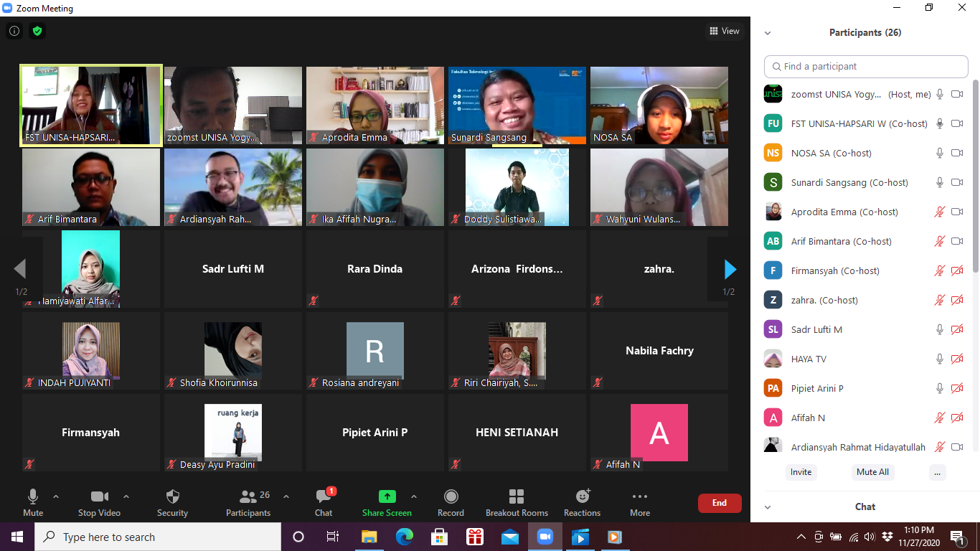Click the meeting information icon
Screen dimensions: 980x551
(14, 31)
